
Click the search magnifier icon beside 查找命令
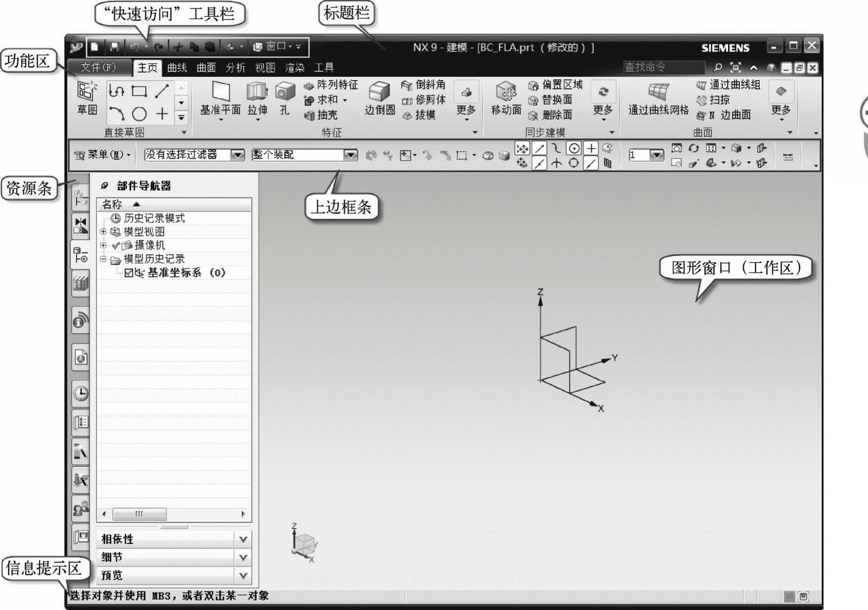pos(718,68)
